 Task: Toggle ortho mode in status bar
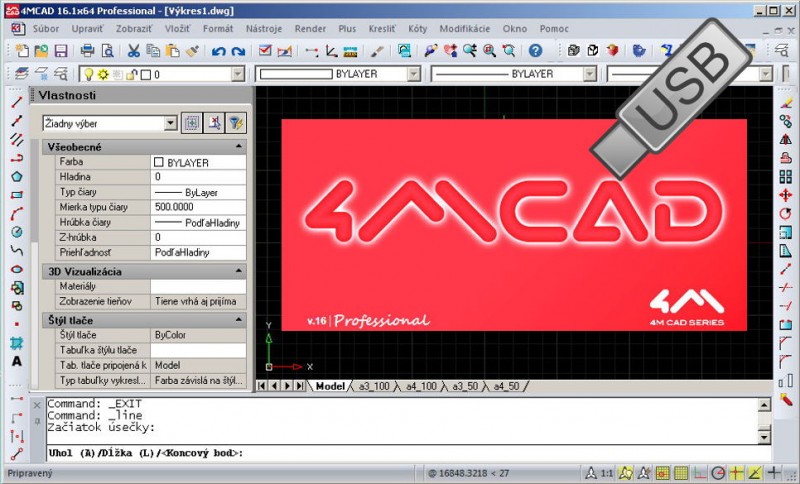coord(700,473)
